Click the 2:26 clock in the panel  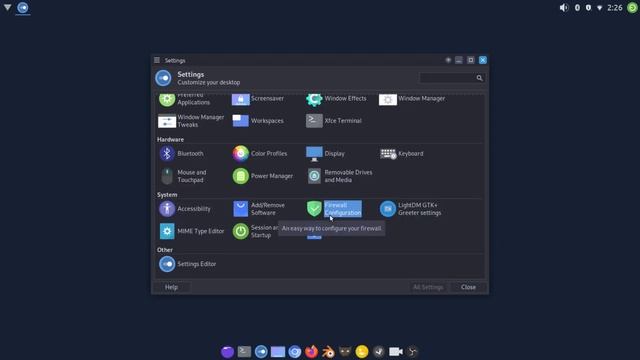click(614, 8)
